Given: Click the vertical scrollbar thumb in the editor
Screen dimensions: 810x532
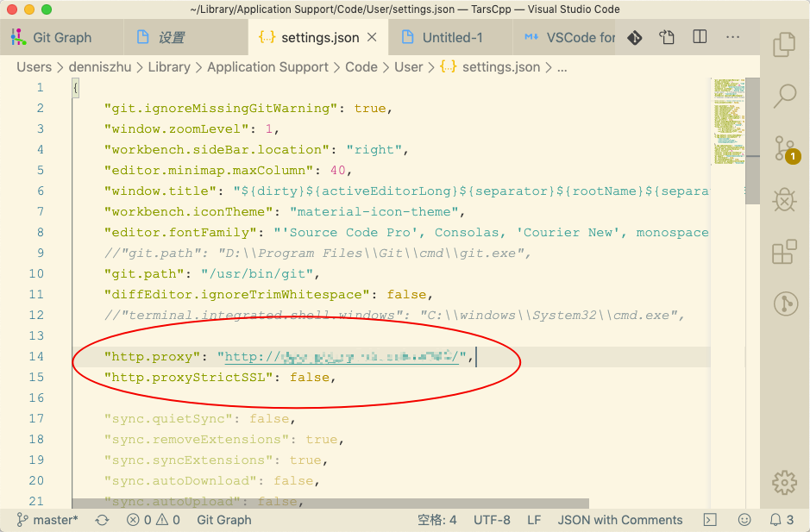Looking at the screenshot, I should (x=753, y=141).
